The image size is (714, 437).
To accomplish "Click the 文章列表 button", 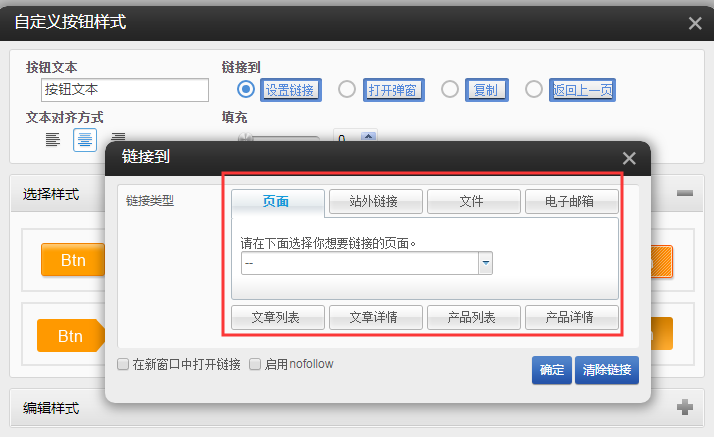I will [278, 318].
